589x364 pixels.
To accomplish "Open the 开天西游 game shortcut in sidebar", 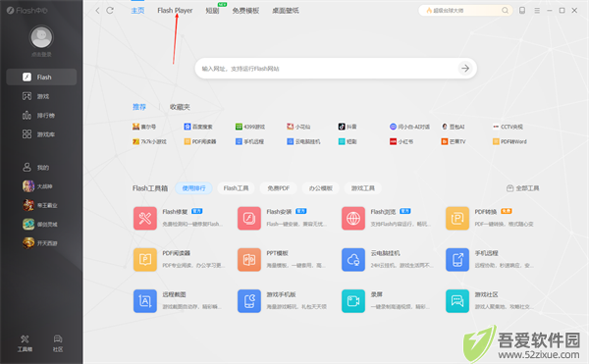I will (x=40, y=243).
